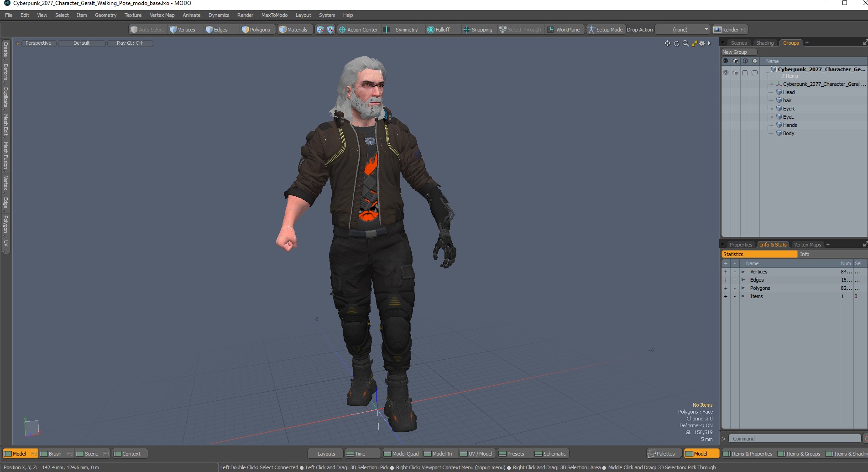Click the Layouts button

tap(326, 454)
